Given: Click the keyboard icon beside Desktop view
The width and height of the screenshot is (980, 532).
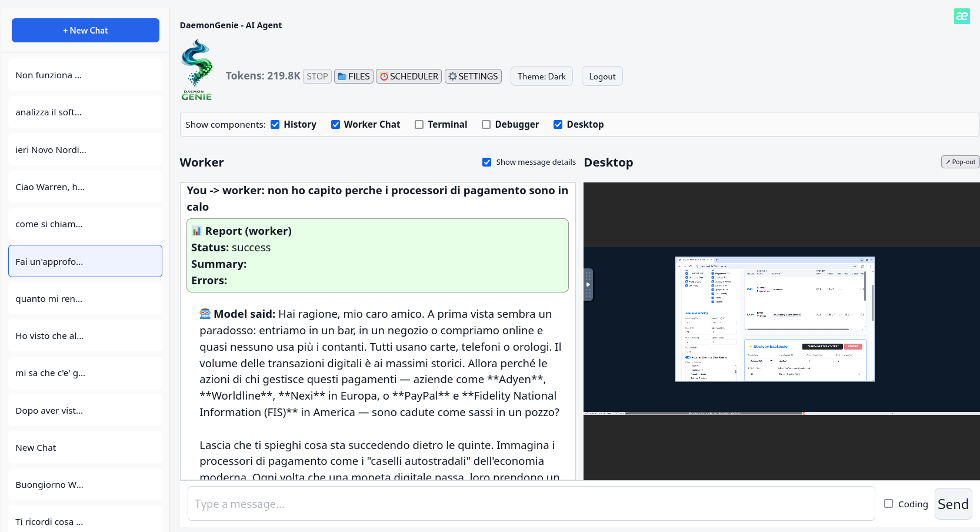Looking at the screenshot, I should coord(588,284).
